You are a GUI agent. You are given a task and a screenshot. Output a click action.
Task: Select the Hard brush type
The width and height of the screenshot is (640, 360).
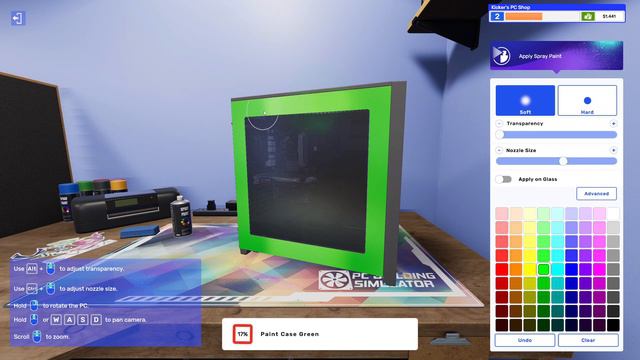point(587,100)
